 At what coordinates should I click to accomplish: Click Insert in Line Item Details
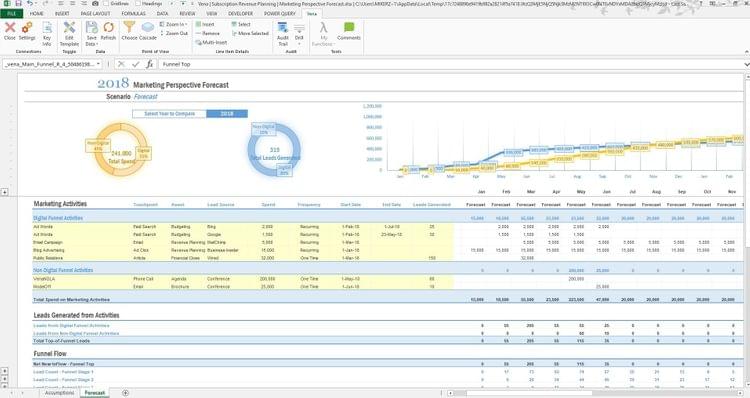coord(205,24)
